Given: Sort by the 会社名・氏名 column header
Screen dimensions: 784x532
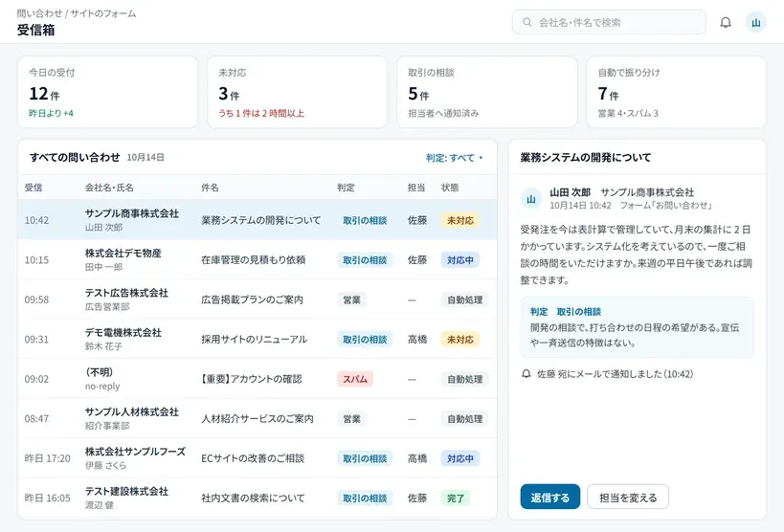Looking at the screenshot, I should 109,188.
